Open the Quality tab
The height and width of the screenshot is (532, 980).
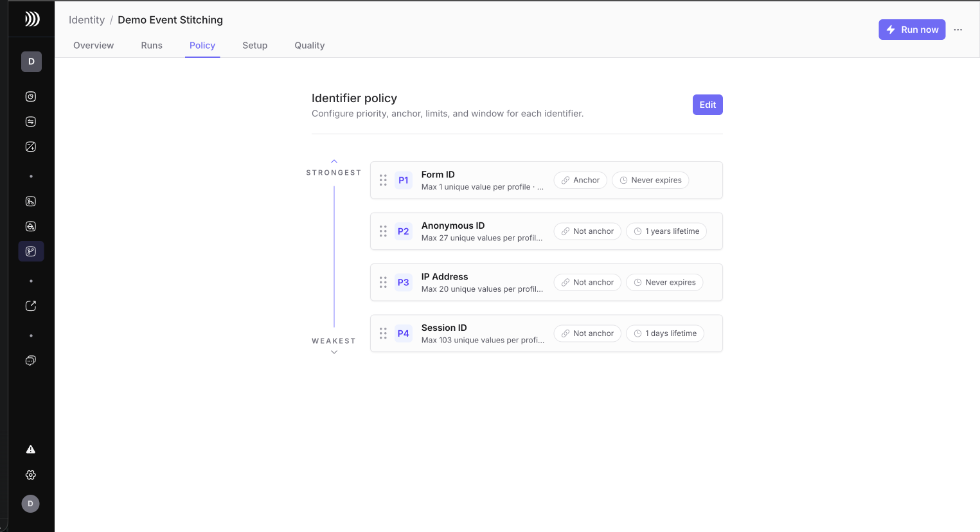[x=310, y=46]
